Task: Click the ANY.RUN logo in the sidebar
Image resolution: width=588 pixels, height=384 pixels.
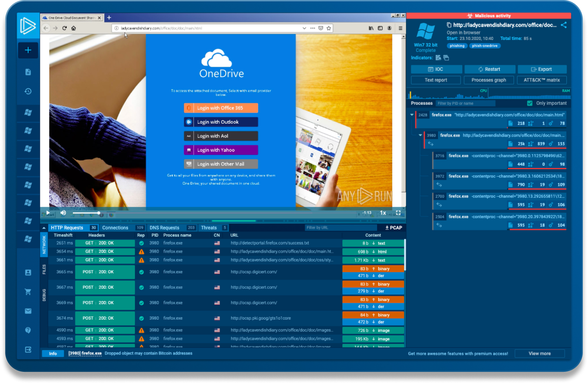Action: click(28, 26)
